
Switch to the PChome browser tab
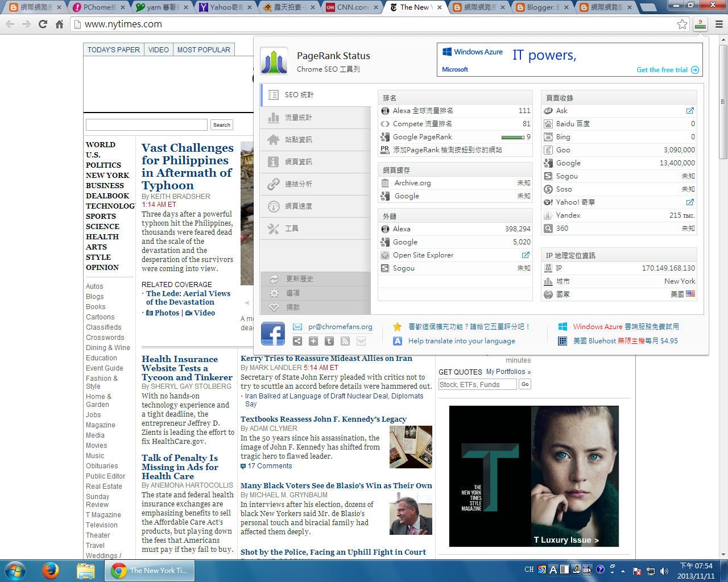coord(98,7)
